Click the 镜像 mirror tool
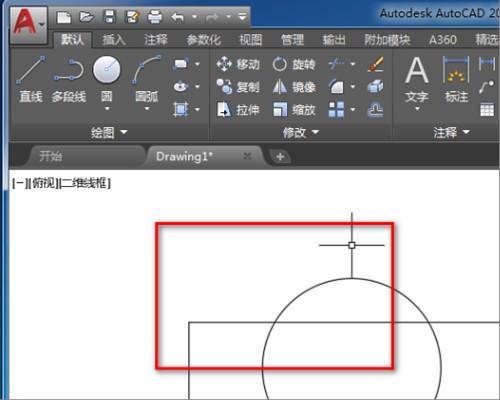 (x=294, y=87)
